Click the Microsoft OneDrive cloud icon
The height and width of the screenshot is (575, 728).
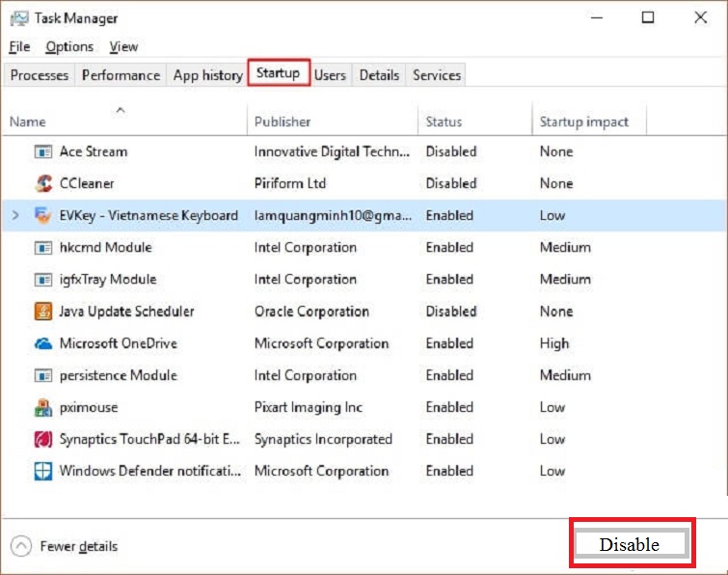click(x=42, y=343)
